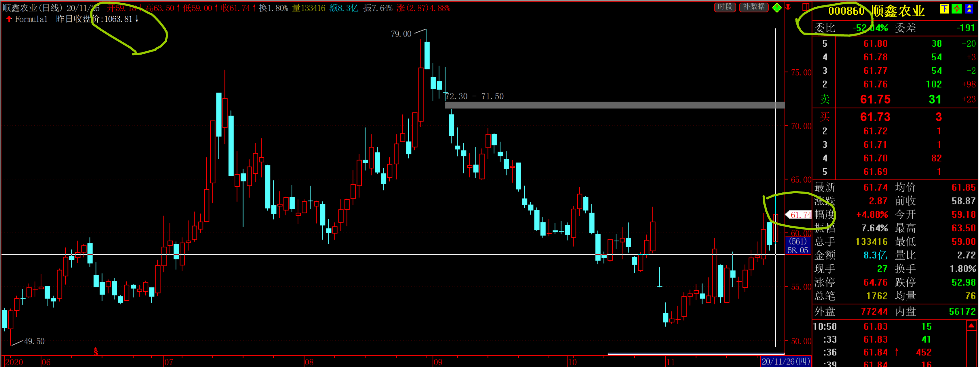
Task: Click Formula1 indicator label
Action: pyautogui.click(x=31, y=19)
